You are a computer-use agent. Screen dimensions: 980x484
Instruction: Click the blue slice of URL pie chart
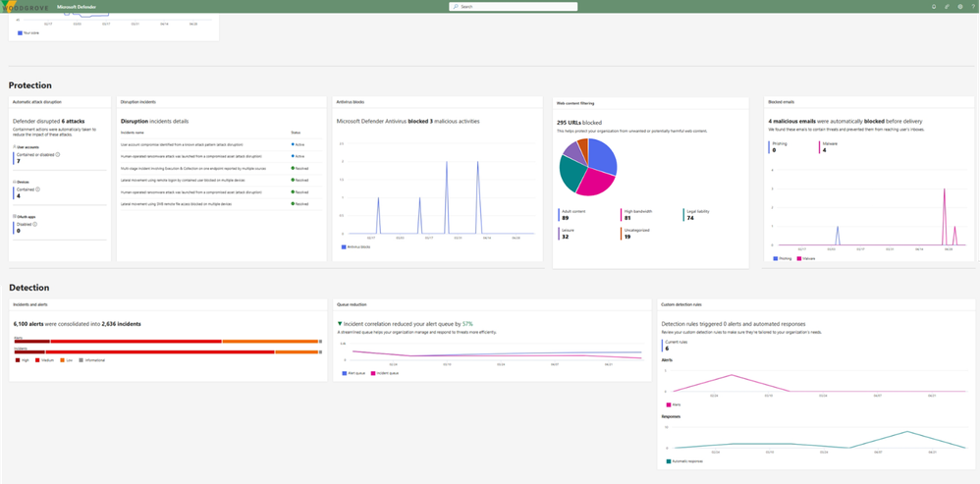click(x=601, y=155)
